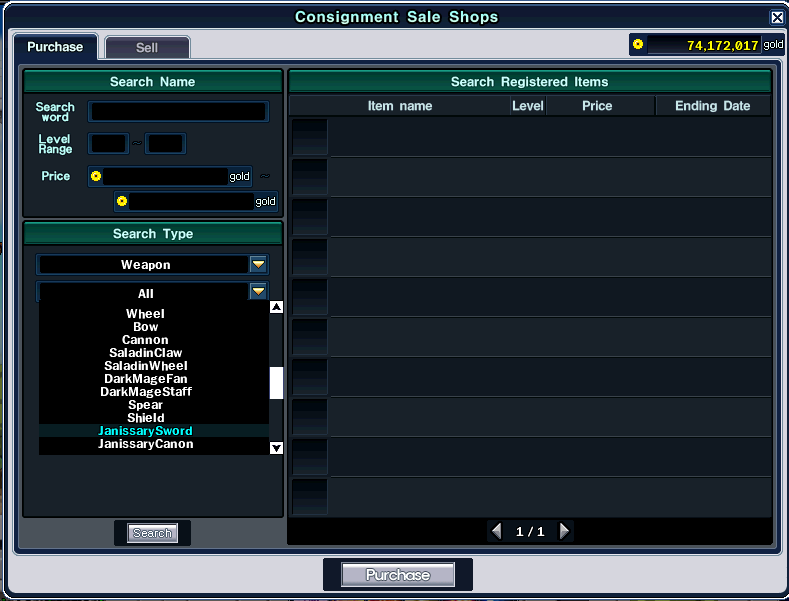Collapse the All subtype dropdown arrow
Image resolution: width=789 pixels, height=601 pixels.
tap(258, 291)
